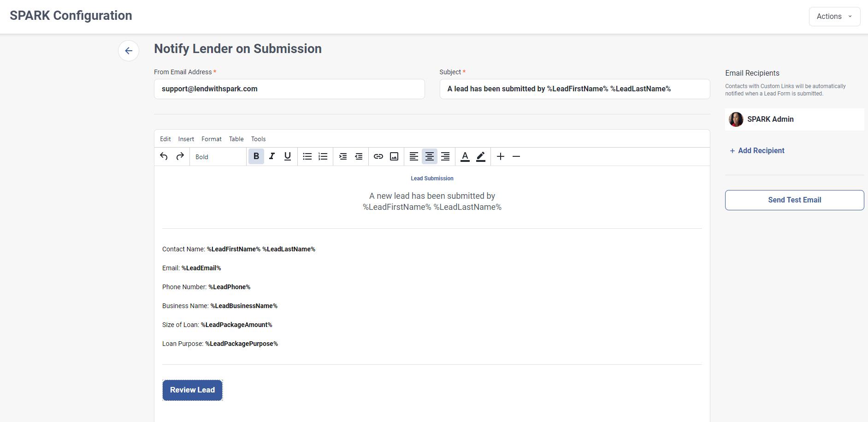Click the %LeadBusinessName% placeholder
The width and height of the screenshot is (868, 422).
click(x=244, y=306)
